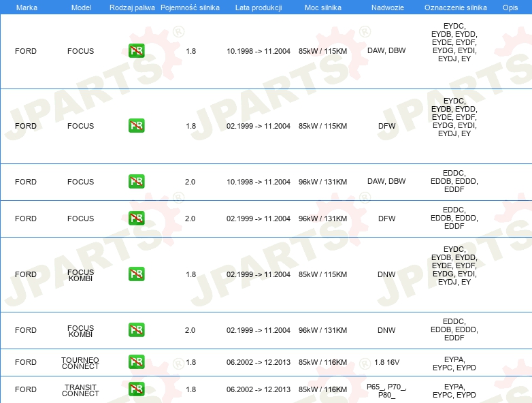The width and height of the screenshot is (532, 403).
Task: Click the Moc silnika column header
Action: pos(322,7)
